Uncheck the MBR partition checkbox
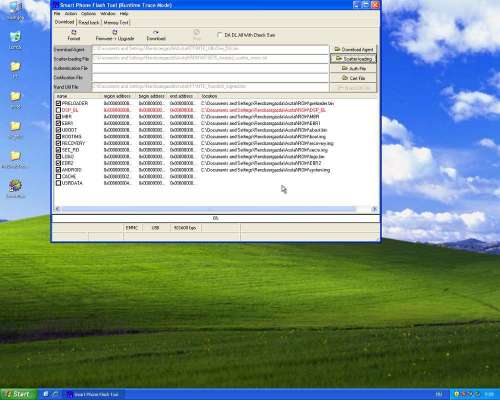 coord(58,117)
